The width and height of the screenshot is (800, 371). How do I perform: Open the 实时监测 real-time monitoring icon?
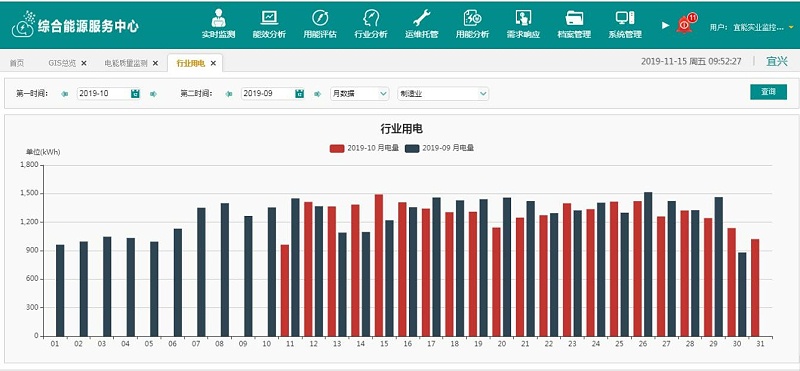(218, 19)
